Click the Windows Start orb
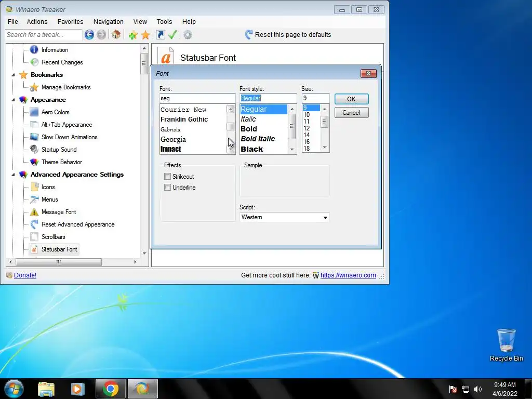 pos(14,389)
